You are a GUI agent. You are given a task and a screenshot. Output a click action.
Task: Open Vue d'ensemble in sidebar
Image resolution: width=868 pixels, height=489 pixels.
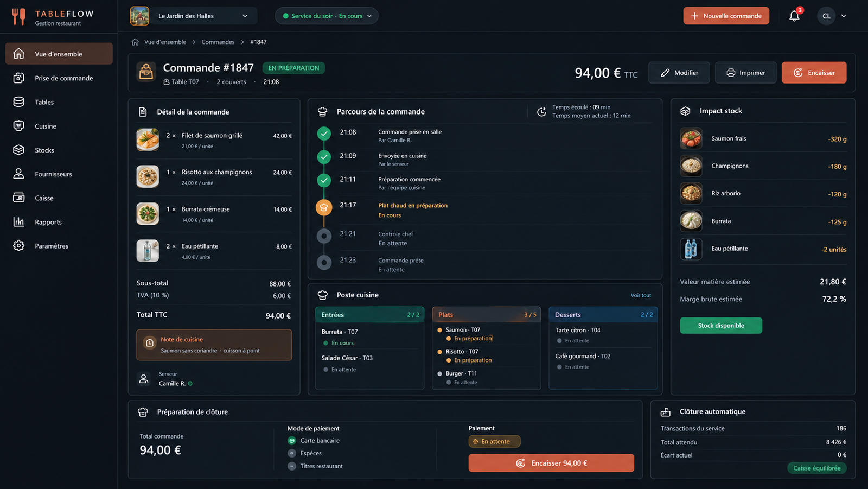59,54
